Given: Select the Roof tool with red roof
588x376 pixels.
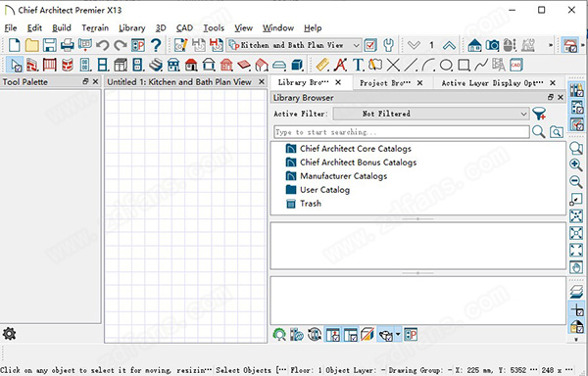Looking at the screenshot, I should 191,66.
